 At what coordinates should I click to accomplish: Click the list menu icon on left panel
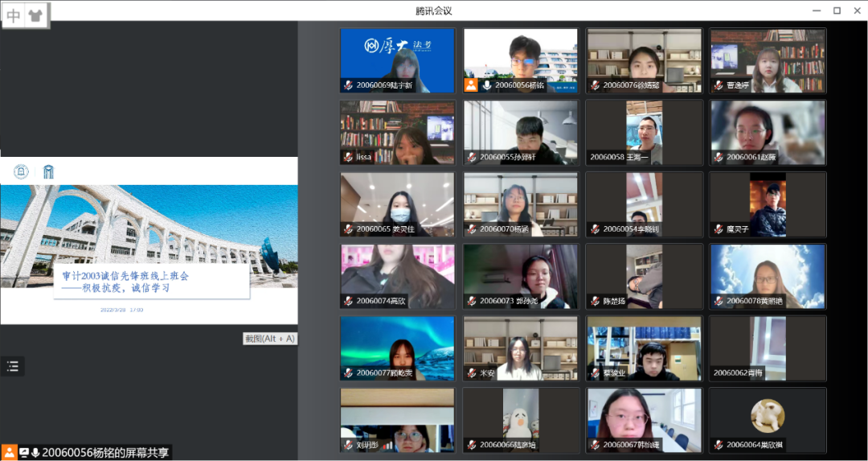(12, 366)
